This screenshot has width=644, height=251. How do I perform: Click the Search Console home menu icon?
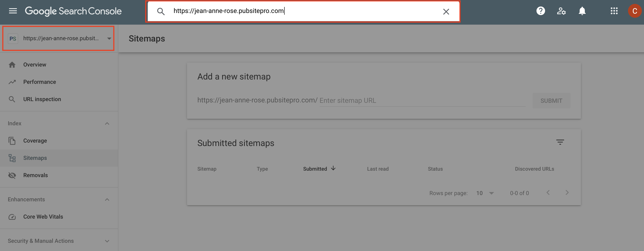pyautogui.click(x=12, y=11)
